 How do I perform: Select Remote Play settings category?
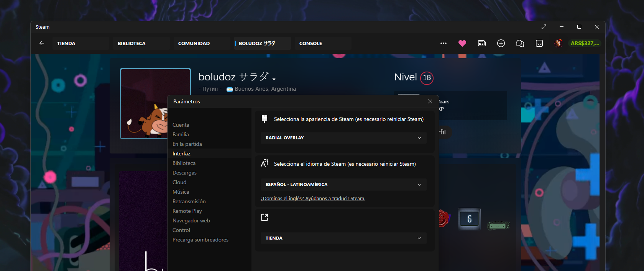pyautogui.click(x=209, y=211)
